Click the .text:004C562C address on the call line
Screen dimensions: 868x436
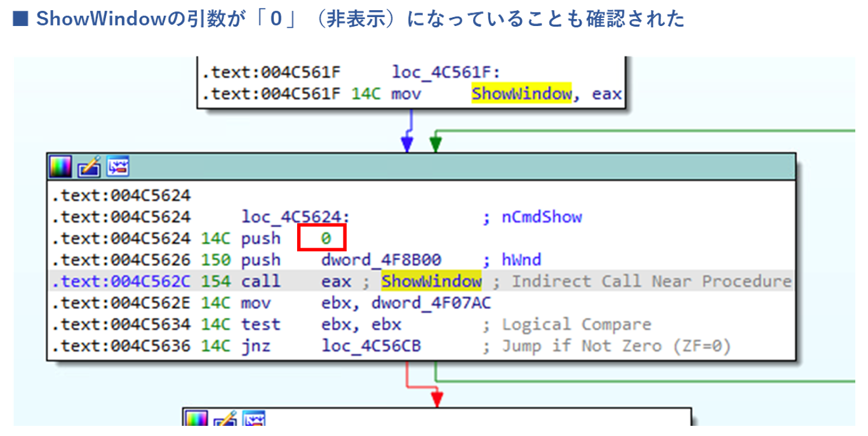pos(121,281)
